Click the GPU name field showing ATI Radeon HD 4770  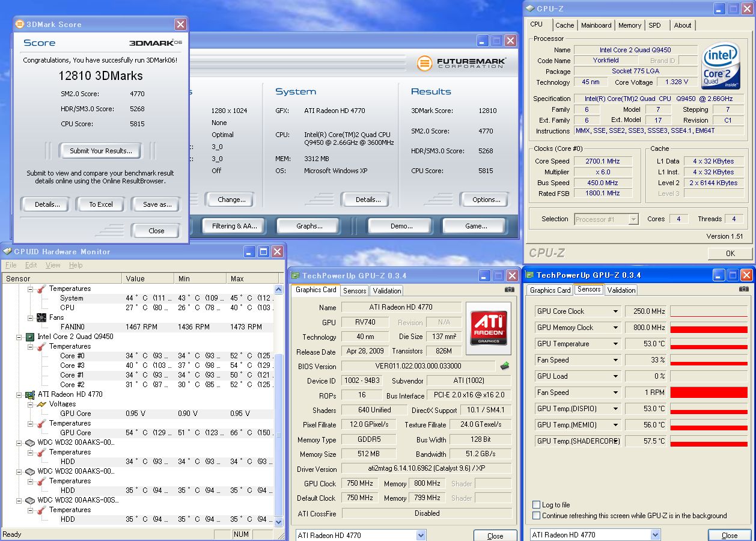pos(401,307)
